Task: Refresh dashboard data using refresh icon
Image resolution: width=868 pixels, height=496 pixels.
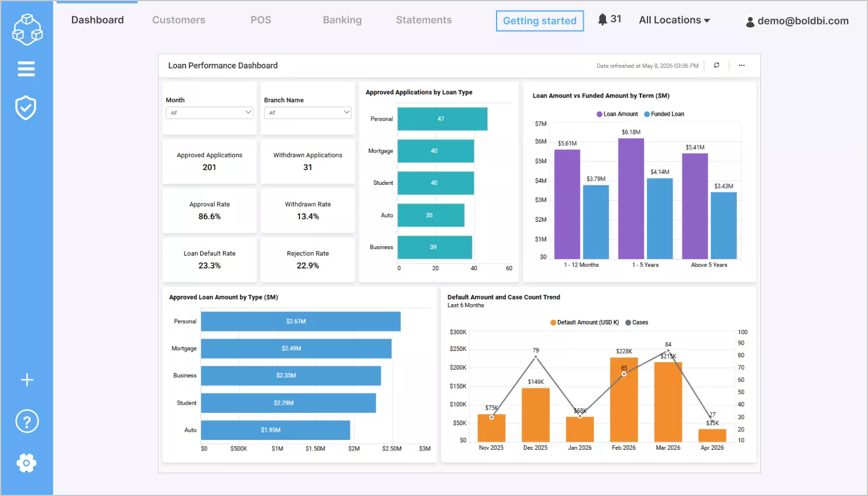Action: tap(717, 66)
